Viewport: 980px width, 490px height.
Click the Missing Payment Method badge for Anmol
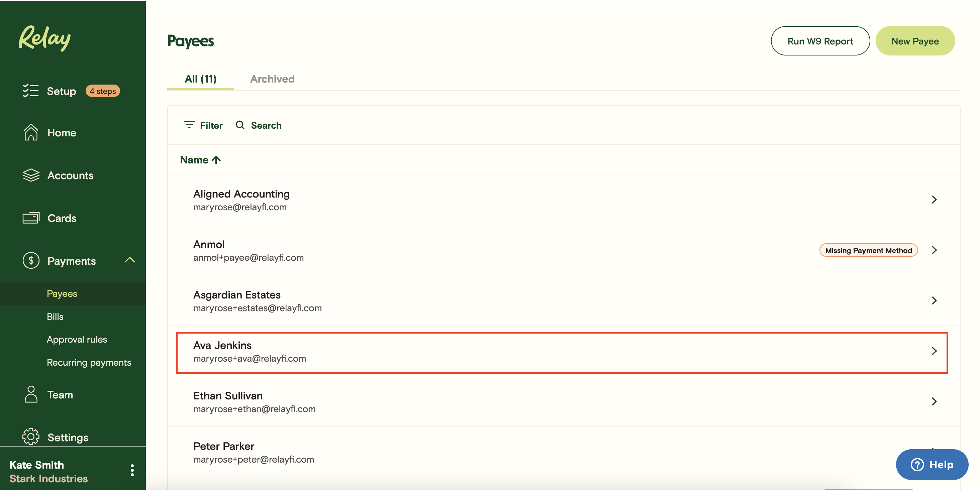(x=868, y=250)
